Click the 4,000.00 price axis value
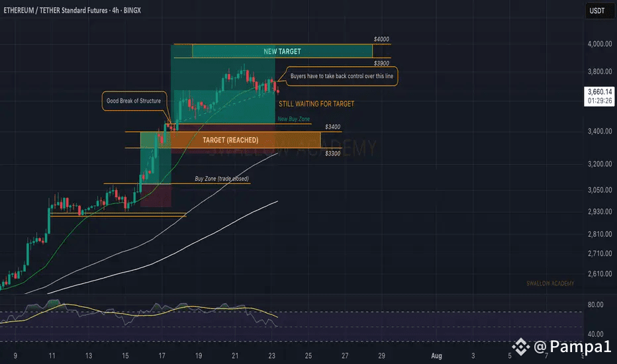The height and width of the screenshot is (364, 617). 600,44
